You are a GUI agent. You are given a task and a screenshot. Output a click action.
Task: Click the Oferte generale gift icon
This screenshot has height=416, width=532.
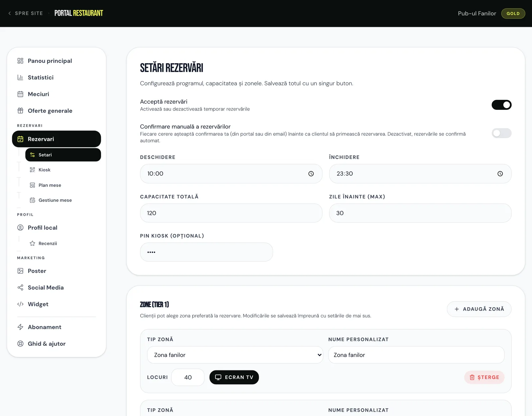click(20, 111)
